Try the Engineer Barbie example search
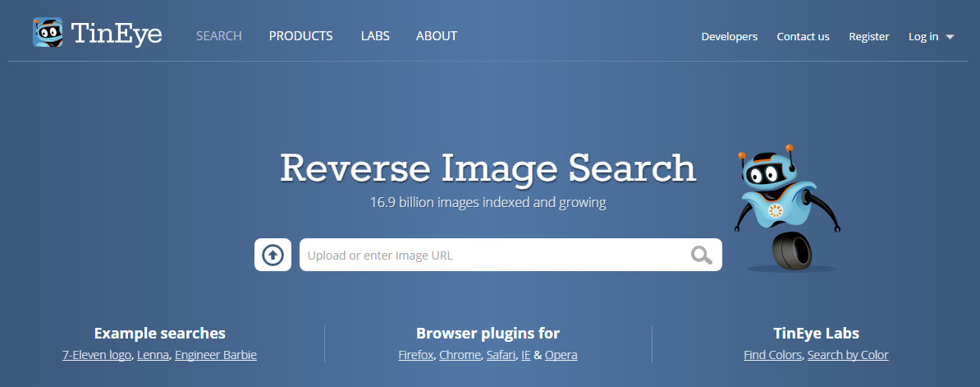Image resolution: width=980 pixels, height=387 pixels. [x=216, y=355]
